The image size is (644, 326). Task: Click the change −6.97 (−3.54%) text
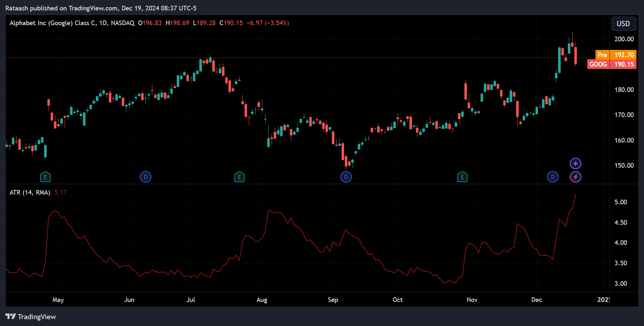coord(268,23)
